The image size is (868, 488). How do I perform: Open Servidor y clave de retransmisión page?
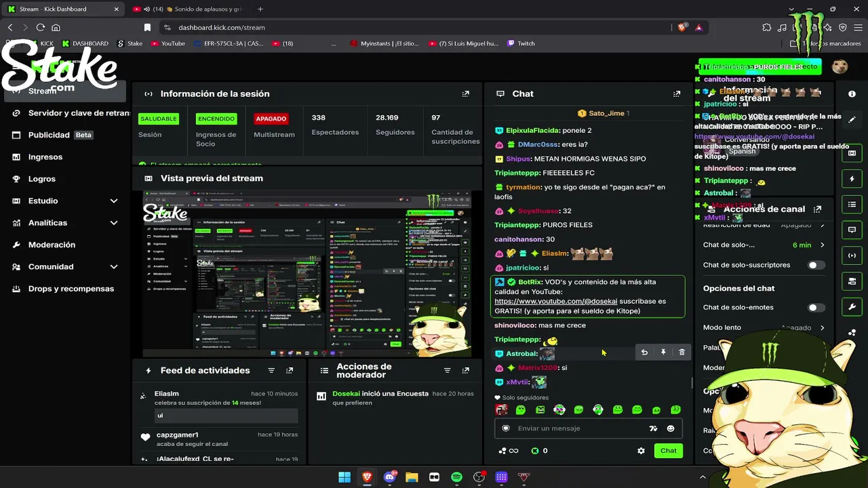[x=70, y=113]
